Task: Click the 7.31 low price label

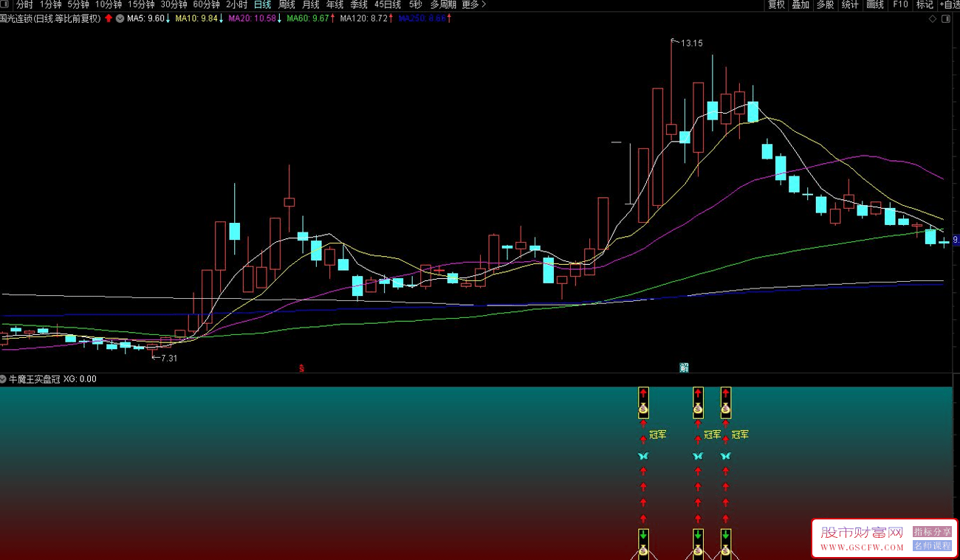Action: tap(169, 358)
